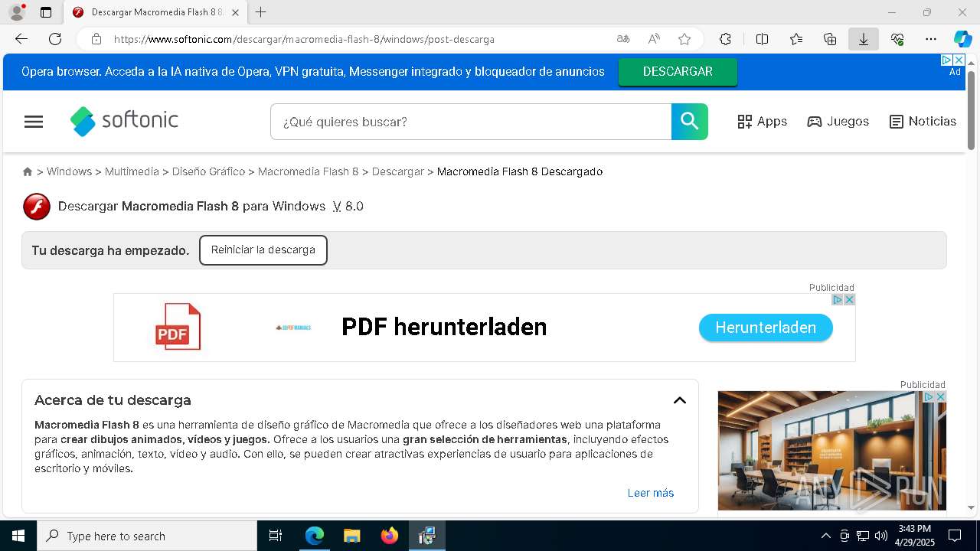Screen dimensions: 980x551
Task: Open a new tab with the plus
Action: coord(260,12)
